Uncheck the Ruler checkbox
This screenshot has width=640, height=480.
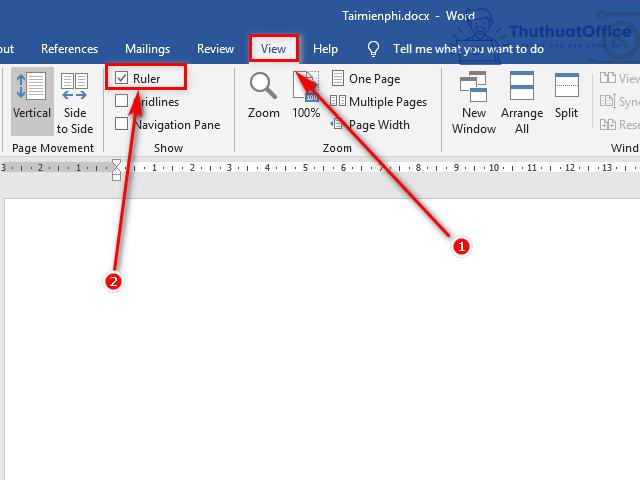[x=122, y=78]
